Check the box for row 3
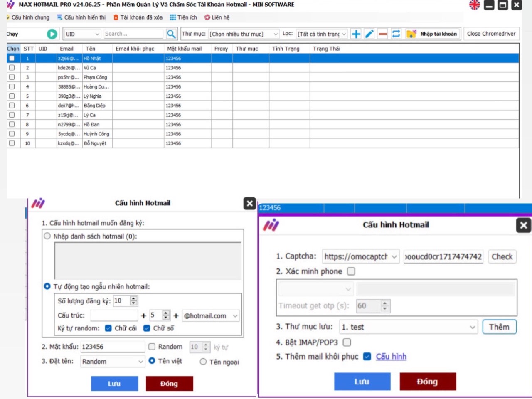532x399 pixels. coord(12,77)
